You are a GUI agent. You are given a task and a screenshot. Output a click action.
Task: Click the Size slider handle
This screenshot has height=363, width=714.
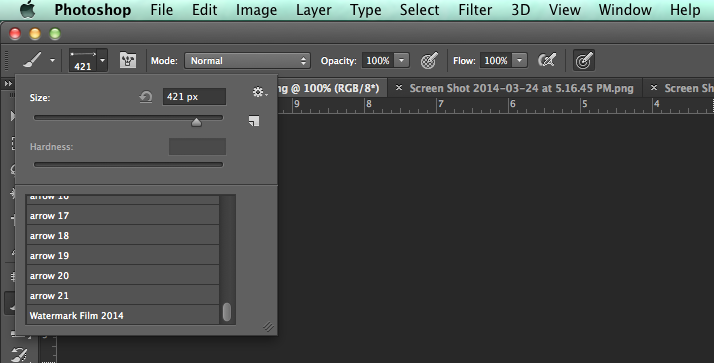[196, 122]
